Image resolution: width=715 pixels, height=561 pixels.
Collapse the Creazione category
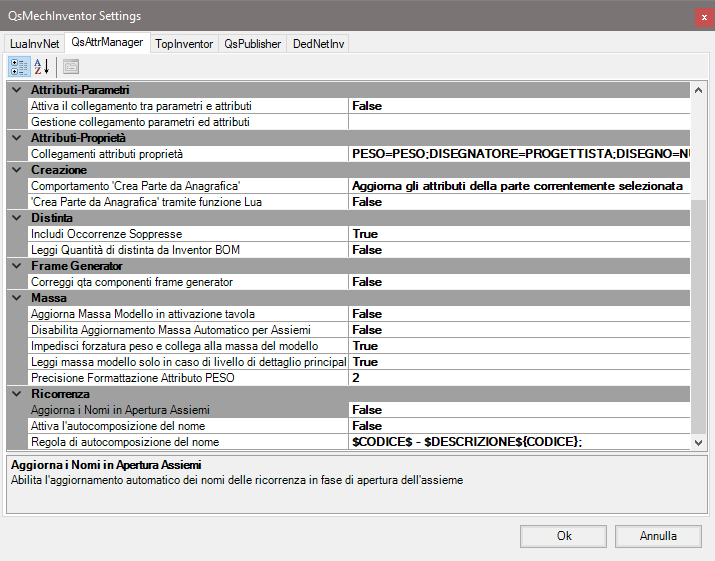click(17, 170)
